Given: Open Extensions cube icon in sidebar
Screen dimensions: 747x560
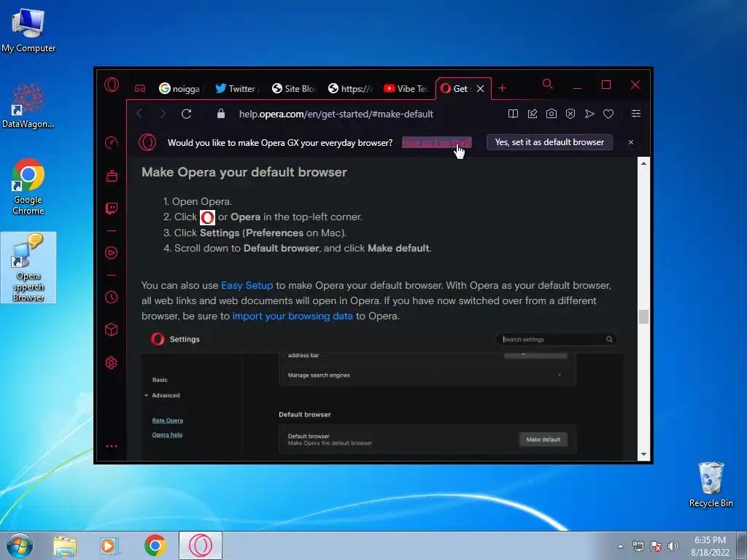Looking at the screenshot, I should tap(112, 330).
